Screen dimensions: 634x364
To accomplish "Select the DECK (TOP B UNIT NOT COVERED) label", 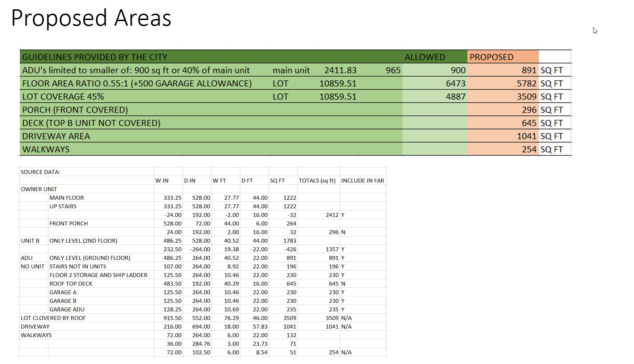I will tap(91, 123).
